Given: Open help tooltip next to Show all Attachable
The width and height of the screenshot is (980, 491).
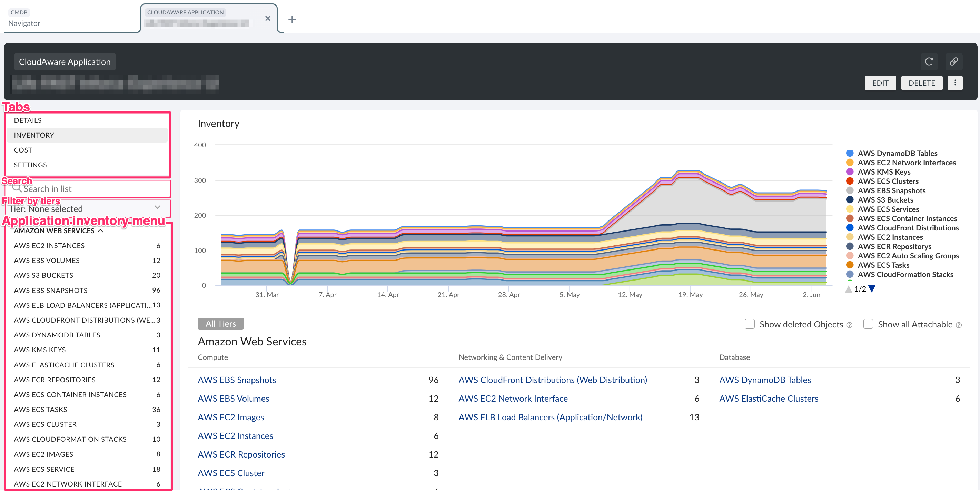Looking at the screenshot, I should coord(959,325).
